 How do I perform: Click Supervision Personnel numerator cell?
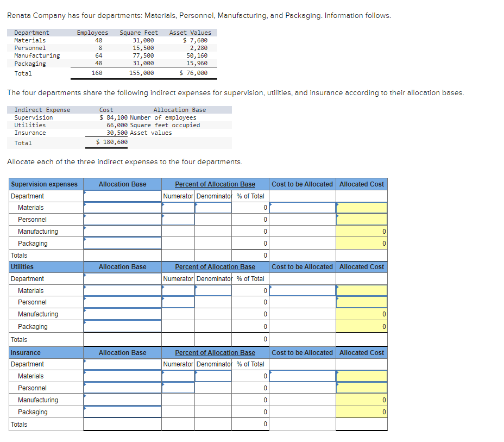click(x=178, y=220)
